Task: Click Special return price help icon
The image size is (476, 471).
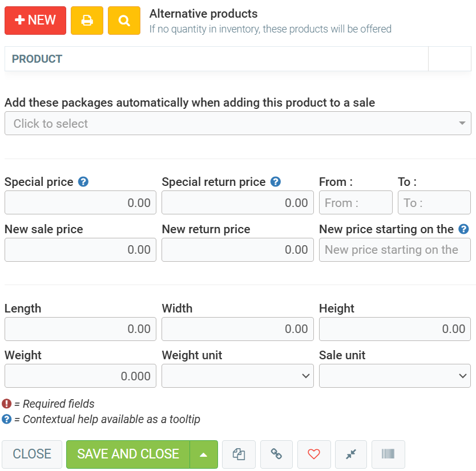Action: click(276, 182)
